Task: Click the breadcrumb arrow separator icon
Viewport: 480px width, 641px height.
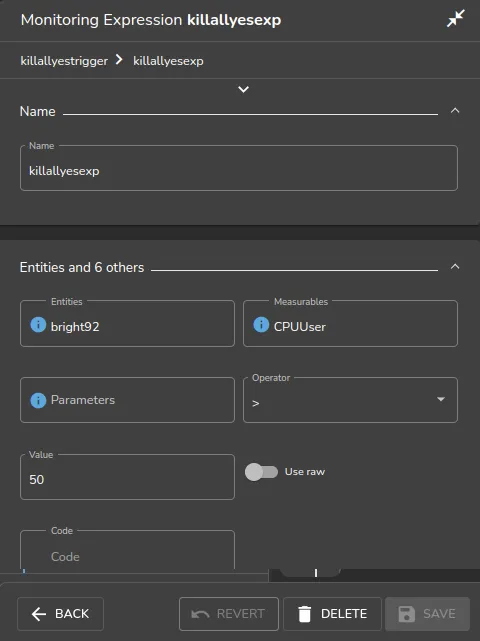Action: coord(119,60)
